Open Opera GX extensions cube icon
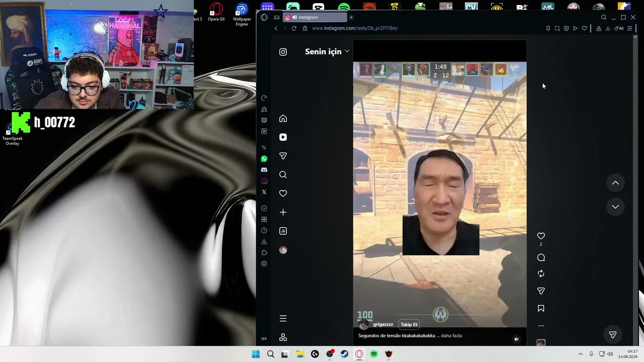The image size is (644, 362). [x=264, y=253]
